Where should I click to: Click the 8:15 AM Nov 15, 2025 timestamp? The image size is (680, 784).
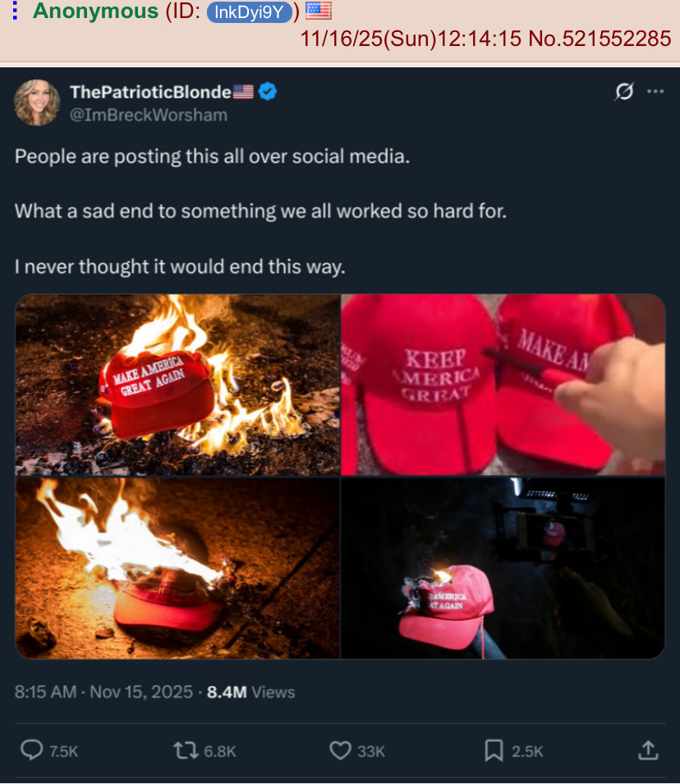[x=103, y=692]
